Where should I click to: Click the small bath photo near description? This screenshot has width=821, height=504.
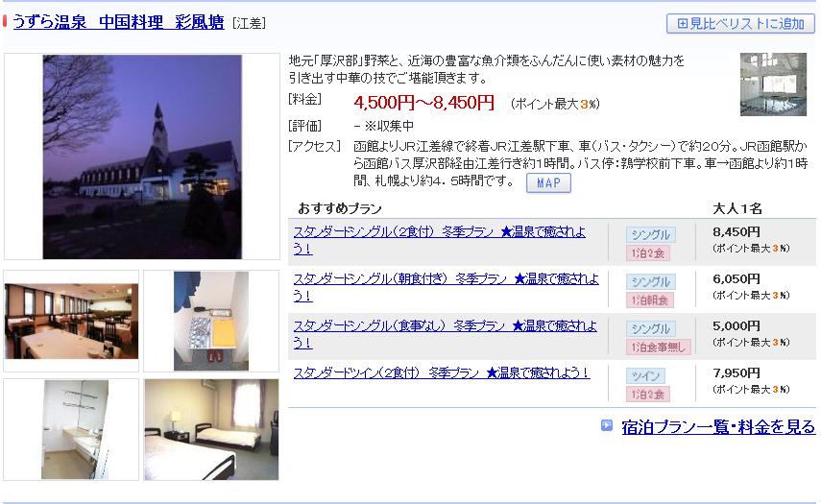tap(773, 84)
